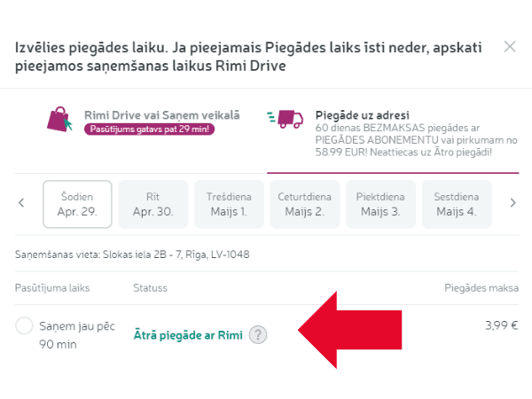Show later dates with right chevron
The width and height of the screenshot is (532, 399).
click(512, 203)
